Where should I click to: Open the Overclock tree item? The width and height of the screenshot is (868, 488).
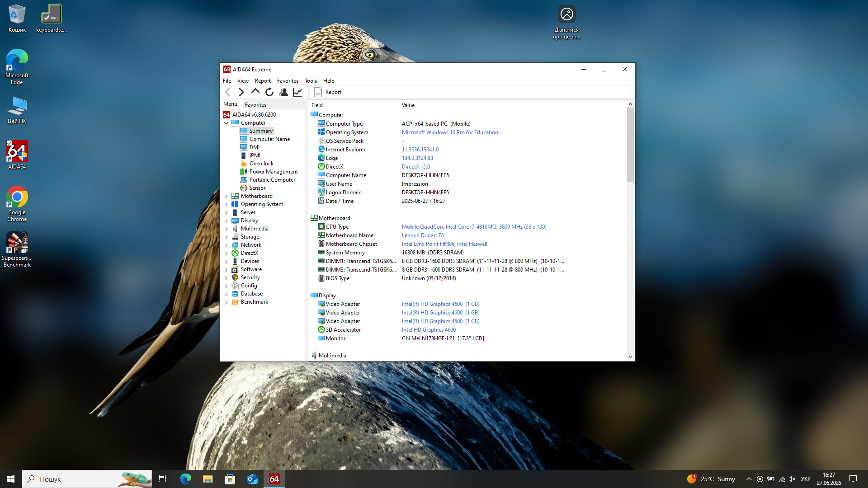261,164
